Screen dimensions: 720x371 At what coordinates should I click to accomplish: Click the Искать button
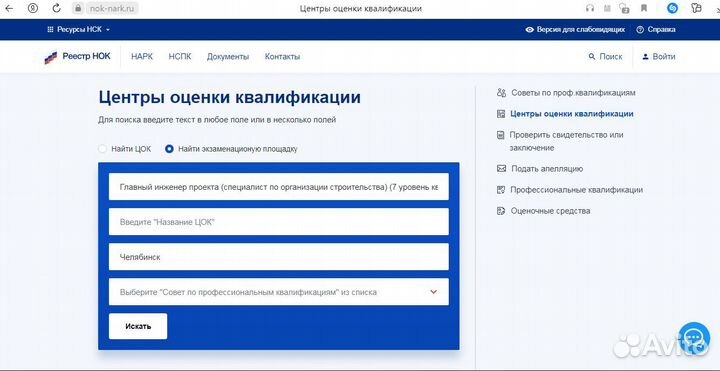coord(138,326)
